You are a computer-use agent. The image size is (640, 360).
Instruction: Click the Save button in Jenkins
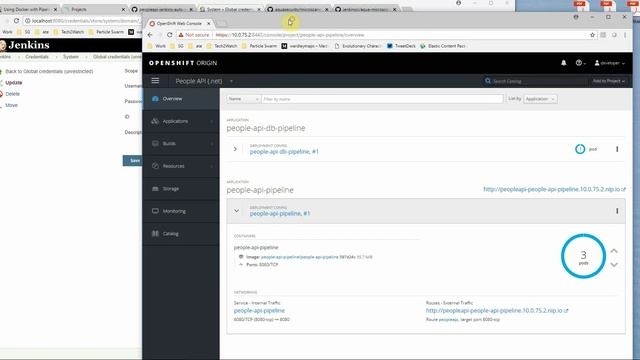(133, 161)
